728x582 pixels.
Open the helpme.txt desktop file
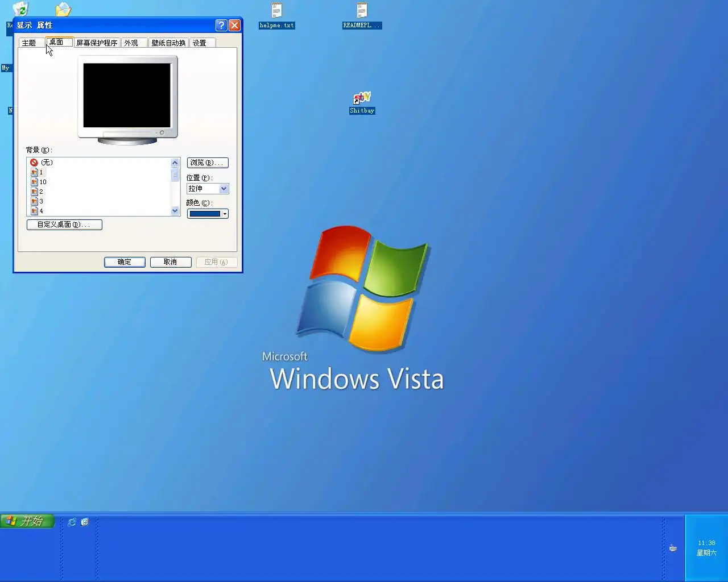click(276, 15)
